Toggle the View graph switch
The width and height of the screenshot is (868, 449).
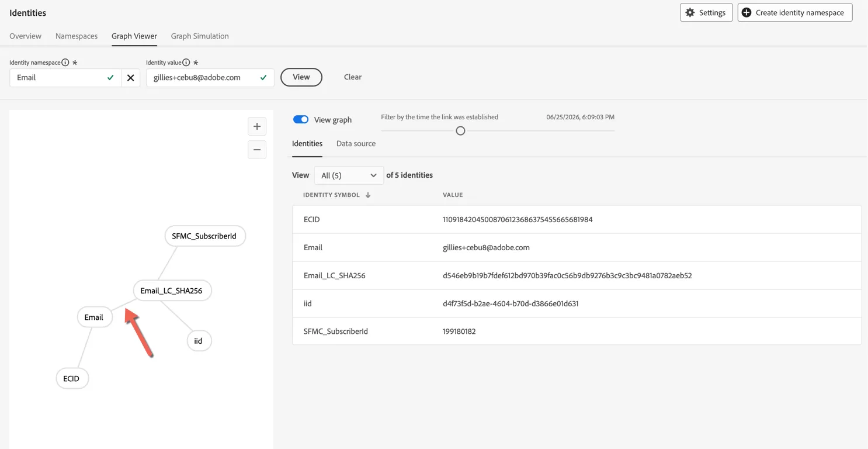point(301,119)
